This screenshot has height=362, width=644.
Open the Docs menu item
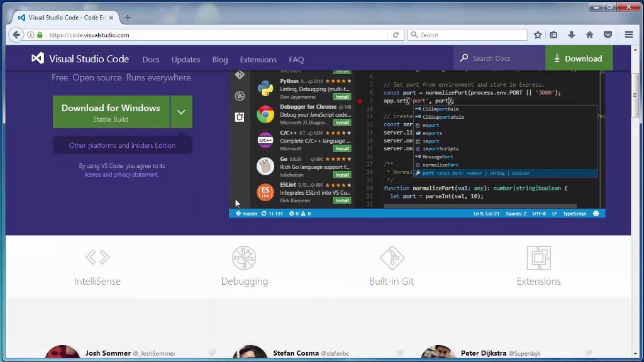(151, 60)
